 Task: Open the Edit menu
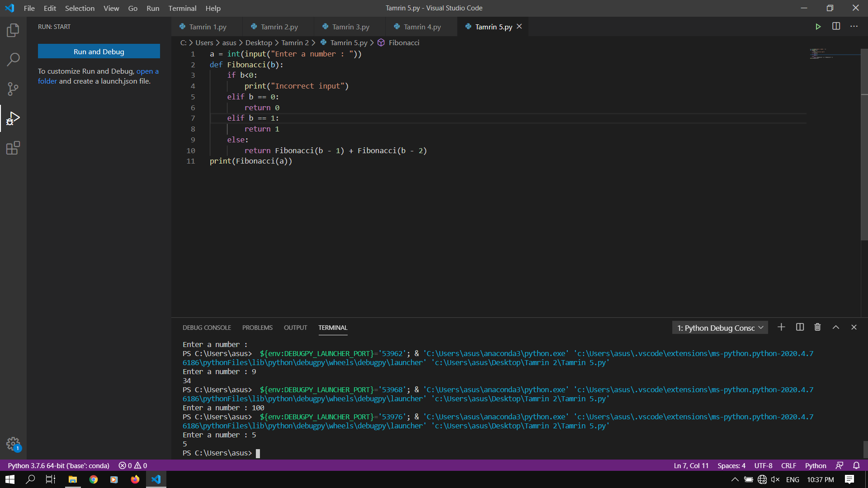(50, 8)
